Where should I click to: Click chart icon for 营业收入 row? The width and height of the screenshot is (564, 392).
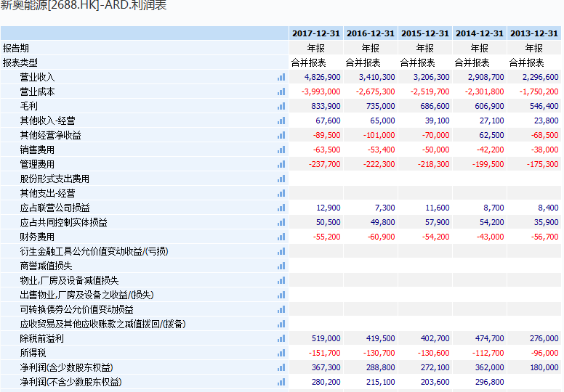point(281,77)
